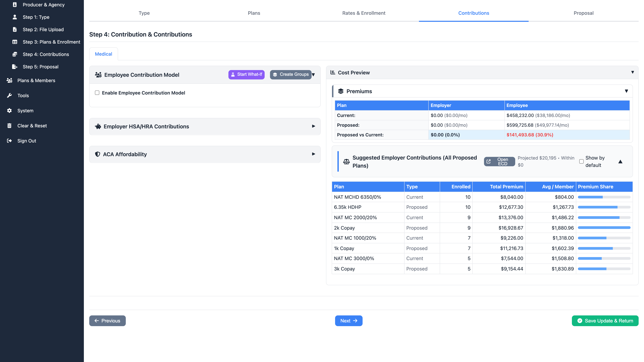Viewport: 644px width, 362px height.
Task: Enable Employee Contribution Model checkbox
Action: 97,93
